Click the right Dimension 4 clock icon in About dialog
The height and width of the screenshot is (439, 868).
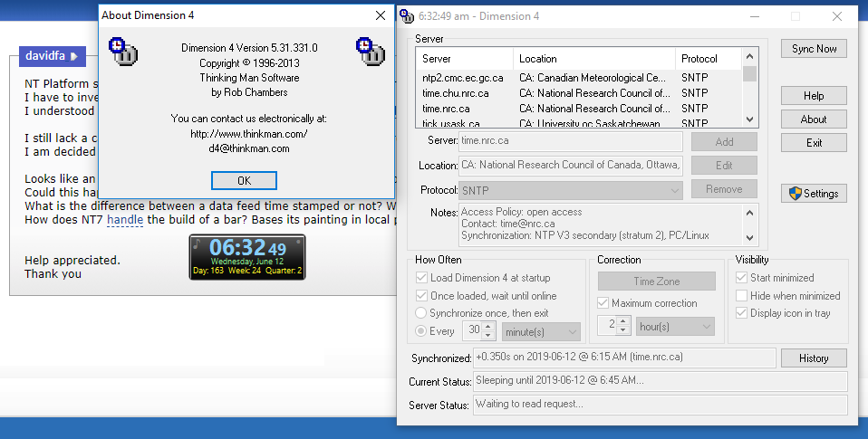371,51
